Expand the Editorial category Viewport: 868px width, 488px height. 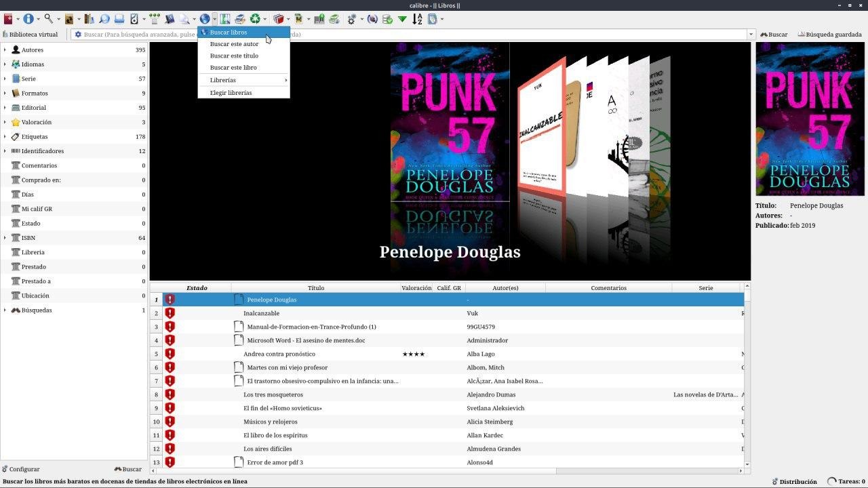(5, 108)
